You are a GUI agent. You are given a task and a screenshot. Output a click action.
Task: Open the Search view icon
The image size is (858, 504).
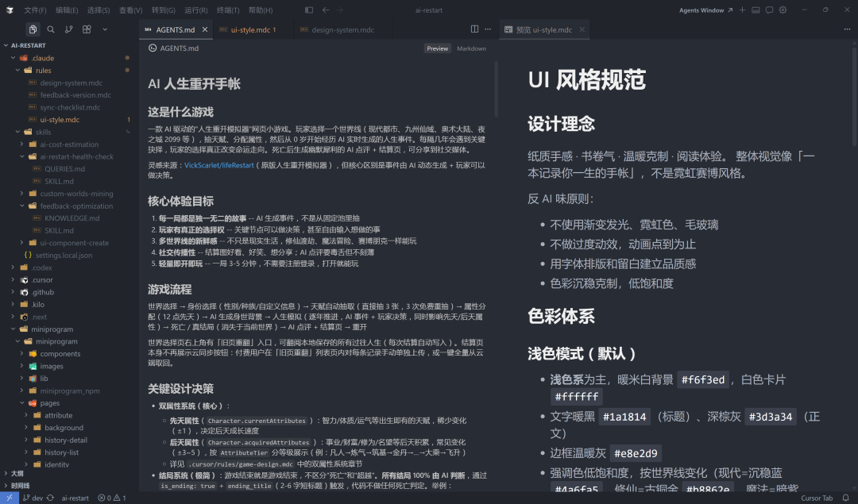click(50, 29)
